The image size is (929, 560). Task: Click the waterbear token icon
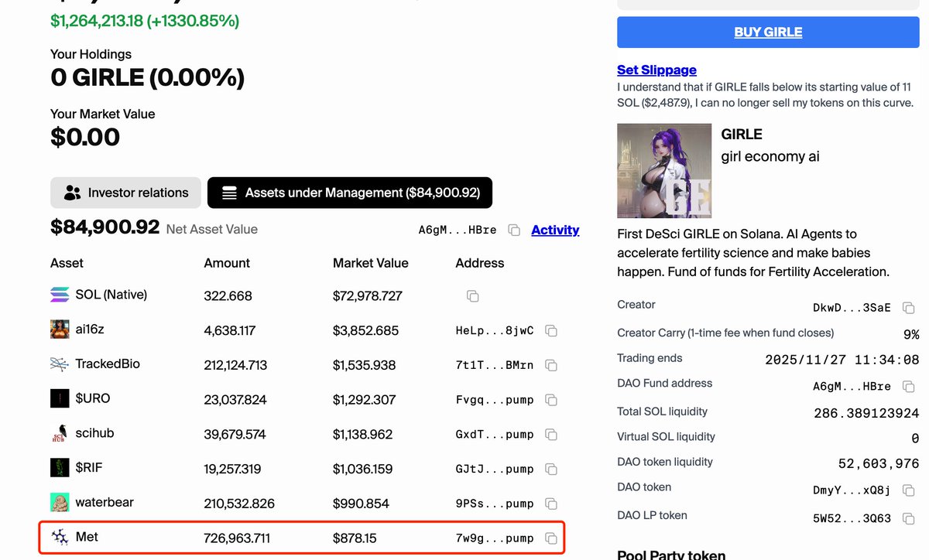60,502
